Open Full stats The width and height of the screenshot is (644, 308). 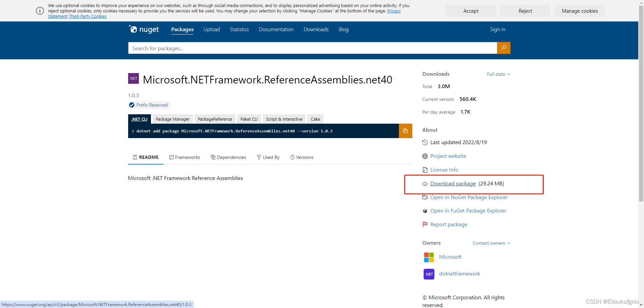[498, 74]
